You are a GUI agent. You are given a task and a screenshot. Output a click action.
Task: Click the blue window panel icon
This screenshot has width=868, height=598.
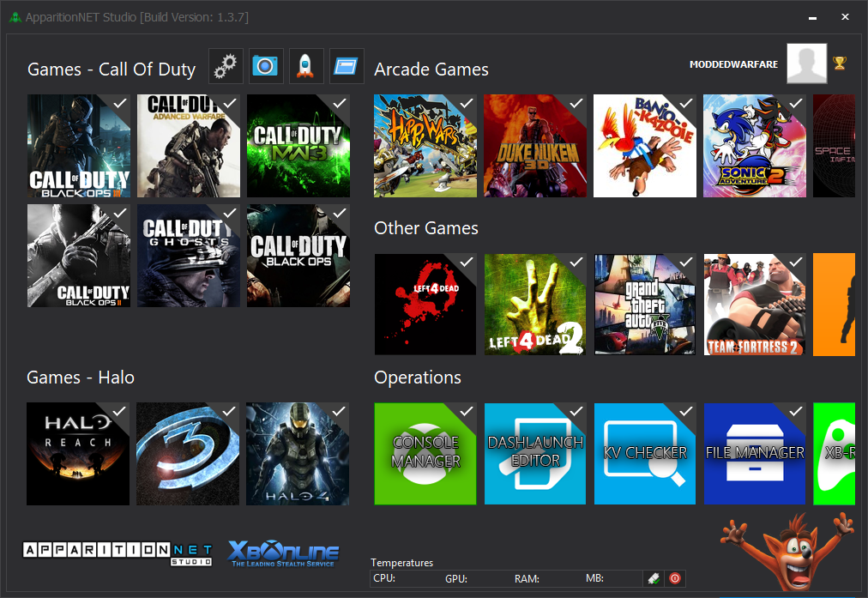[x=347, y=66]
